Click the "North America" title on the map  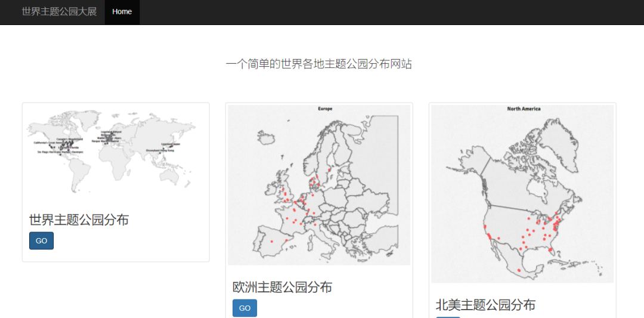[524, 109]
